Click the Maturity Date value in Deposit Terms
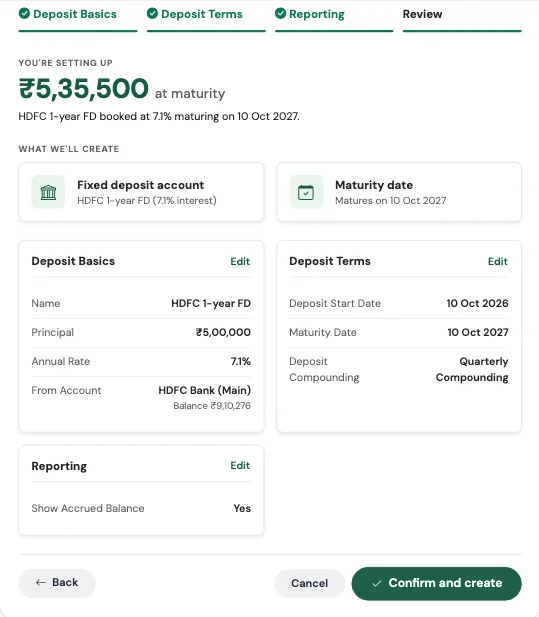The image size is (539, 617). point(478,332)
